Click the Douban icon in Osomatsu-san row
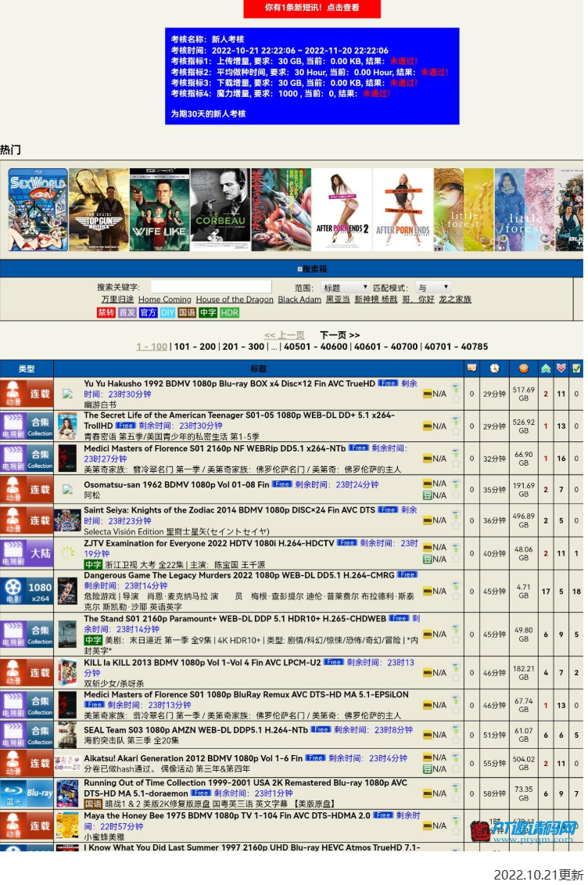Viewport: 588px width, 885px height. pyautogui.click(x=428, y=495)
